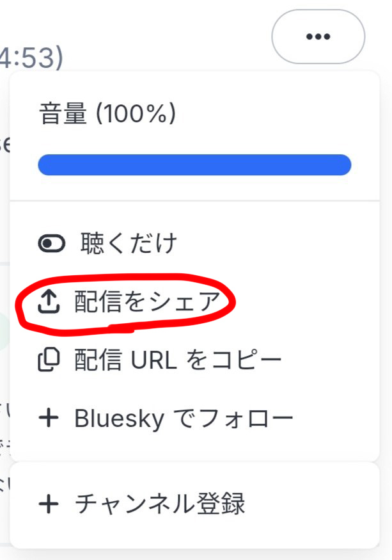Click the plus icon beside チャンネル登録
The image size is (392, 560).
pos(49,504)
